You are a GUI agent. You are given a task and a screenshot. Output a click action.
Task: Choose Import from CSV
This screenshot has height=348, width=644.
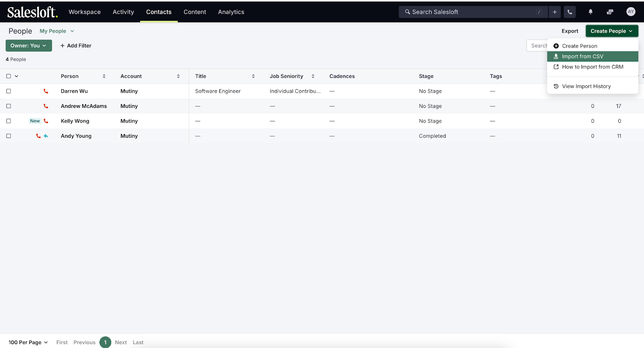(x=592, y=56)
